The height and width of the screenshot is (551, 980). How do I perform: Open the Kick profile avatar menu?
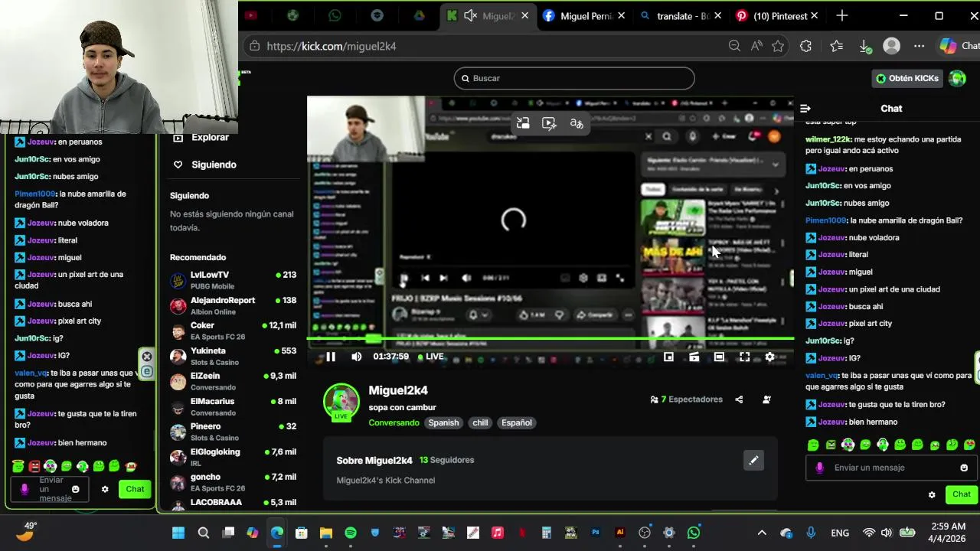(957, 78)
